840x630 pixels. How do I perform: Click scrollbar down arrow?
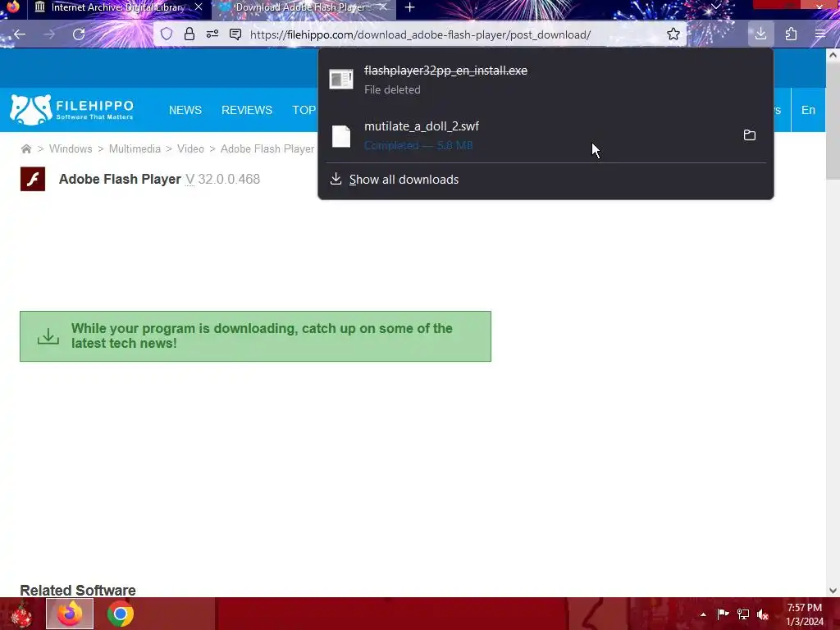[833, 590]
